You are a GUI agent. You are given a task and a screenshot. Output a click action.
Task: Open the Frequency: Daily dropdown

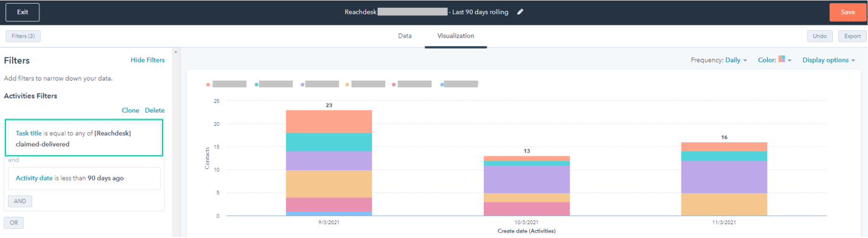pos(719,60)
